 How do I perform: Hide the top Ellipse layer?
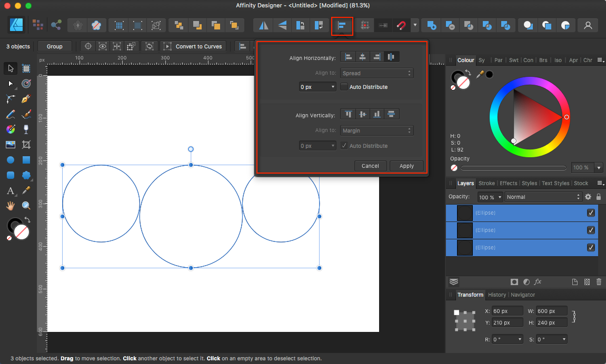click(591, 213)
